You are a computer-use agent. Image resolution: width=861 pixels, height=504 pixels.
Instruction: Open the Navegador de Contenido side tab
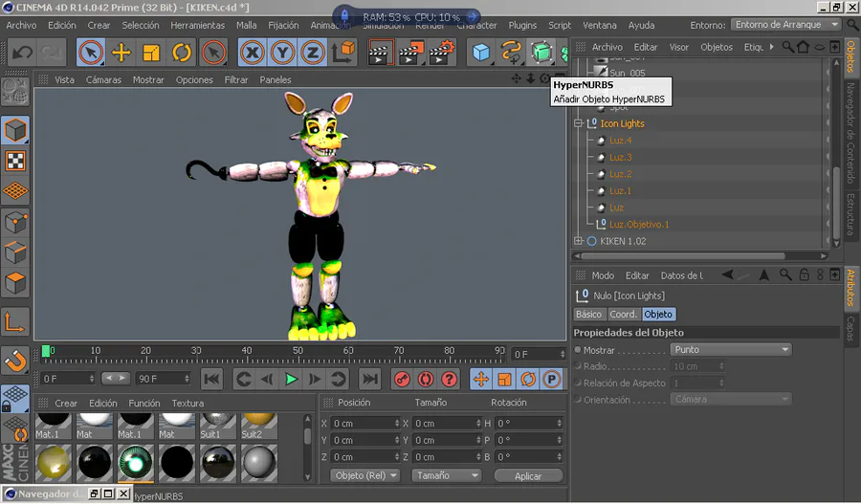coord(850,133)
